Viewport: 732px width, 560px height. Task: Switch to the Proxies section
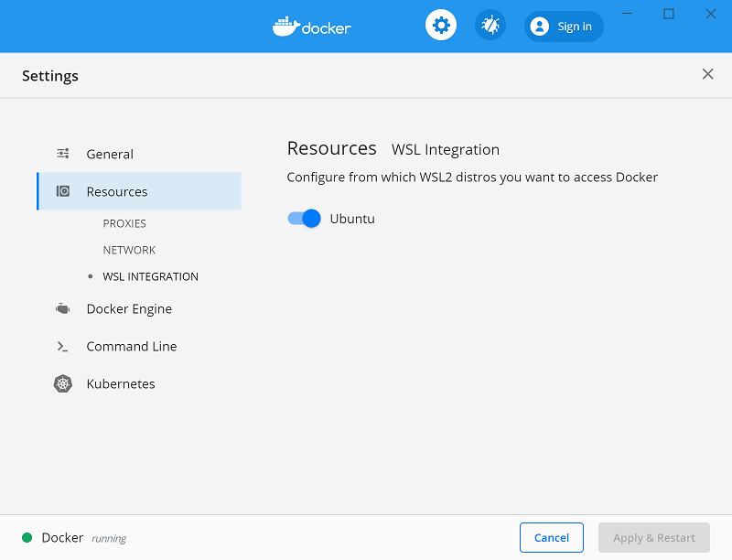[124, 223]
